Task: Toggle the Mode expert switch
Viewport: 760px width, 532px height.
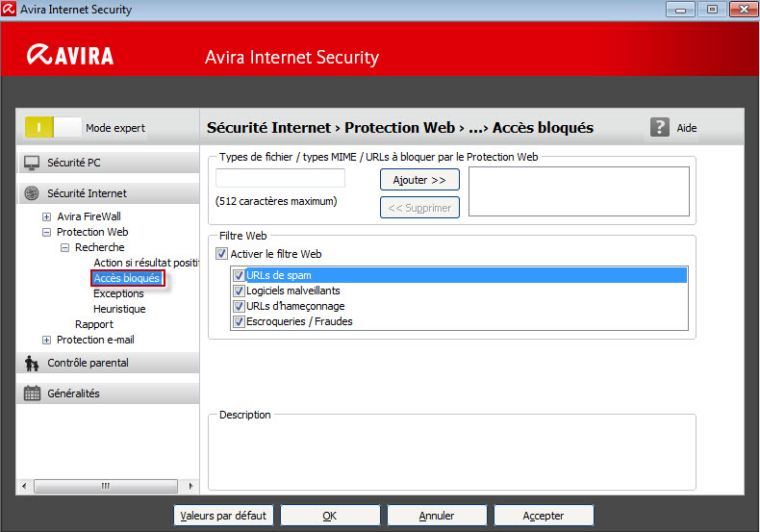Action: tap(53, 128)
